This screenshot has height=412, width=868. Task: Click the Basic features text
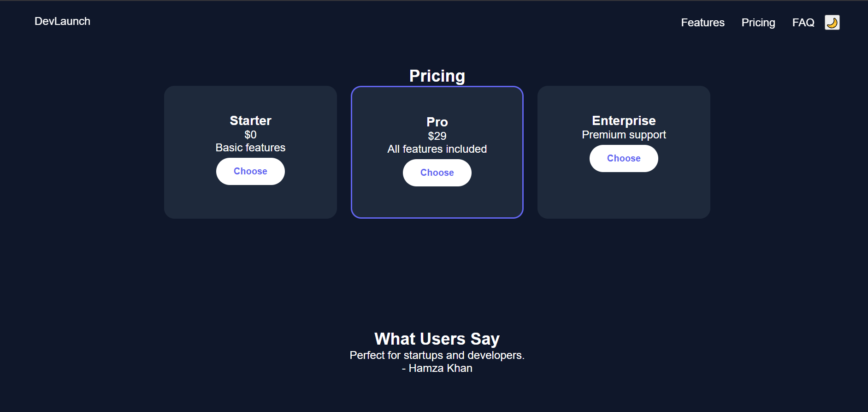click(250, 148)
